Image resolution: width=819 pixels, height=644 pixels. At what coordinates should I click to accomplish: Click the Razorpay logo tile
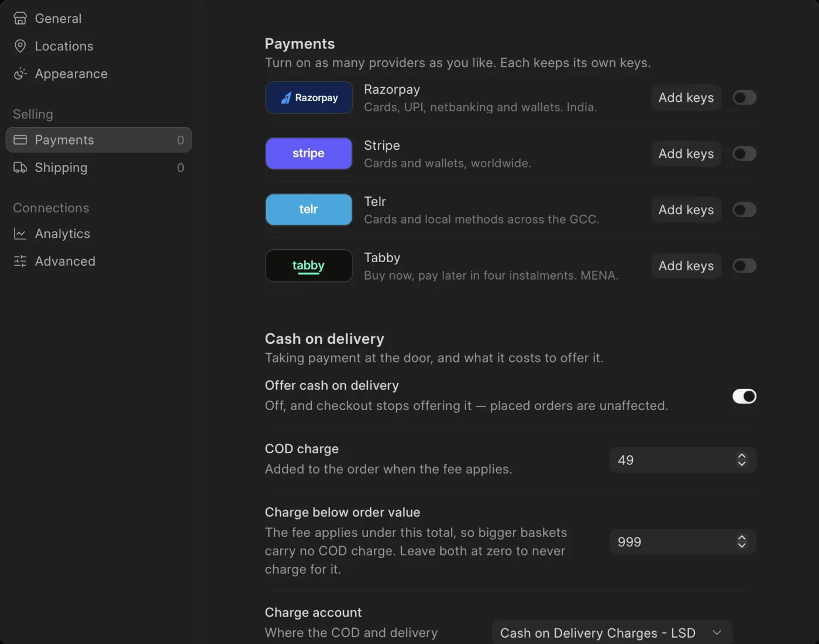[x=309, y=98]
